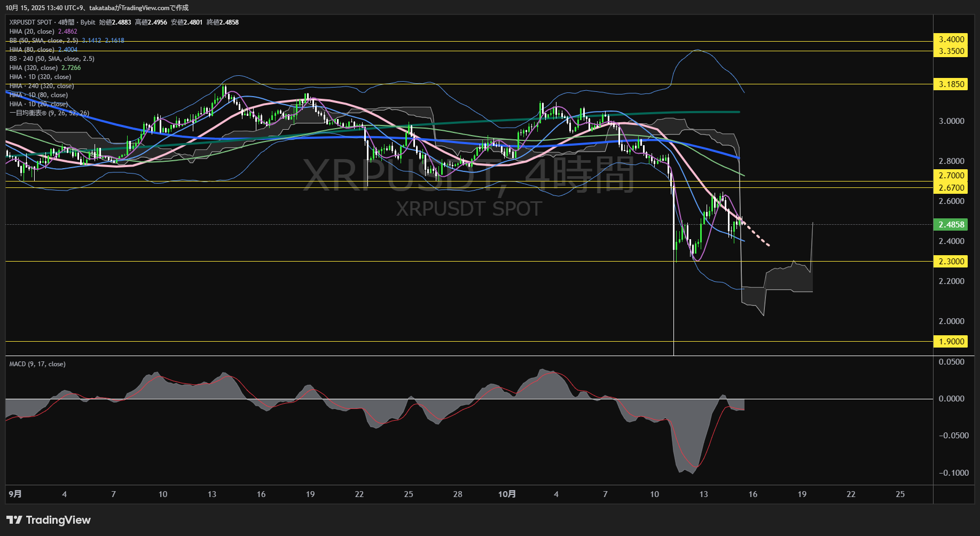Click the green 2.4858 current price label
Image resolution: width=980 pixels, height=536 pixels.
pos(951,225)
